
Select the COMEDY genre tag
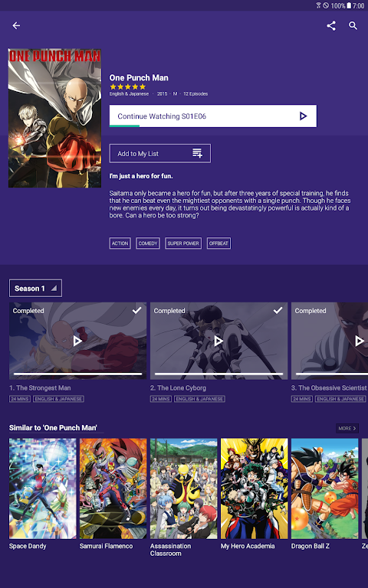click(148, 243)
